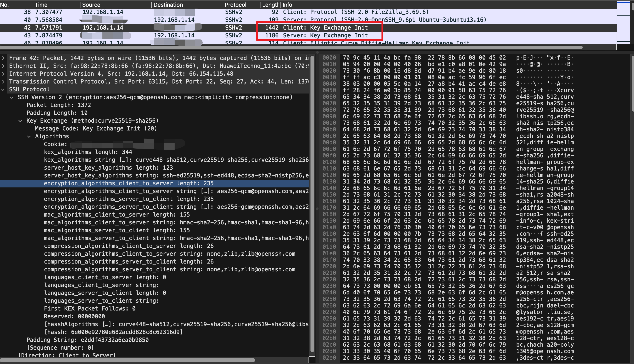Sort packet list by Length column
This screenshot has height=364, width=634.
[x=270, y=5]
